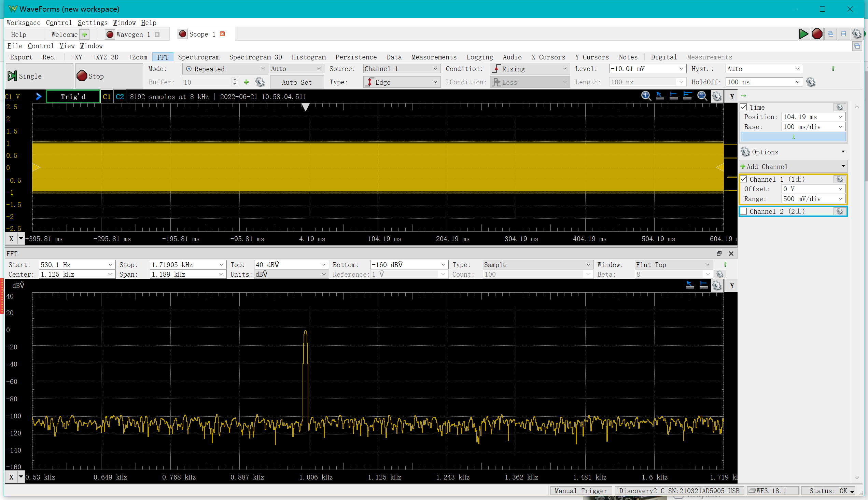The height and width of the screenshot is (500, 868).
Task: Click the green Run all play icon
Action: click(x=803, y=34)
